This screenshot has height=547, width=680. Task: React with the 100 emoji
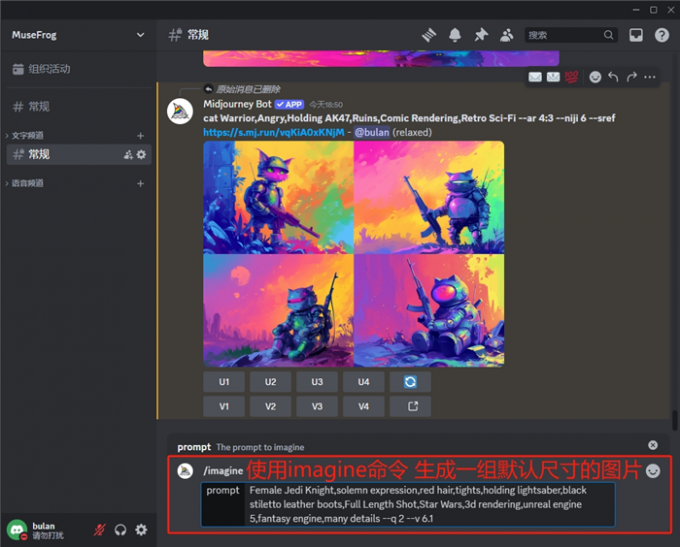[x=572, y=77]
